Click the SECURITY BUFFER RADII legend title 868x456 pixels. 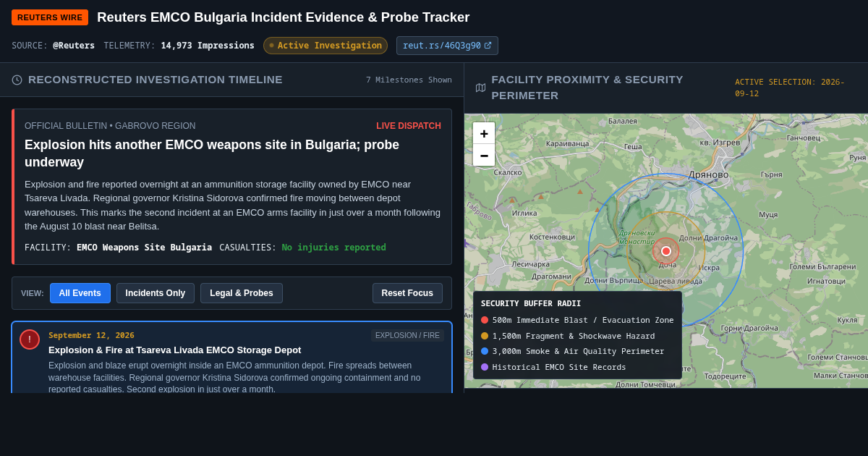[531, 303]
